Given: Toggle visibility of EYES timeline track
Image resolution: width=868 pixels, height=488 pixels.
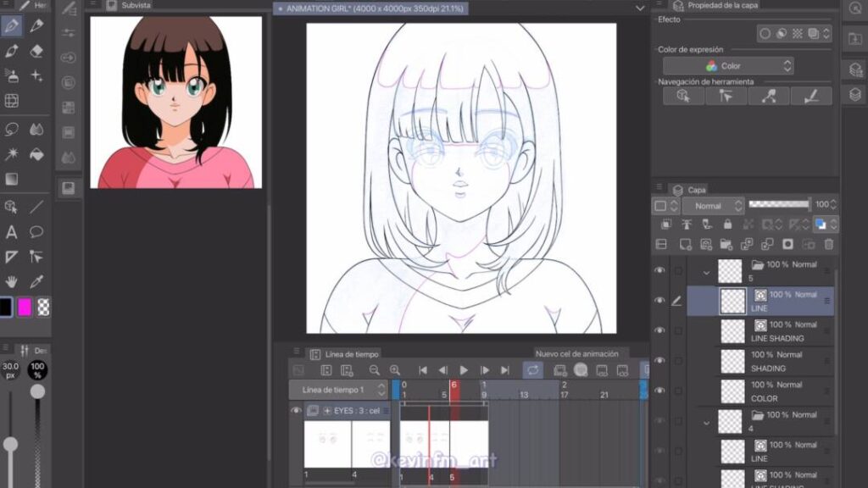Looking at the screenshot, I should (296, 411).
